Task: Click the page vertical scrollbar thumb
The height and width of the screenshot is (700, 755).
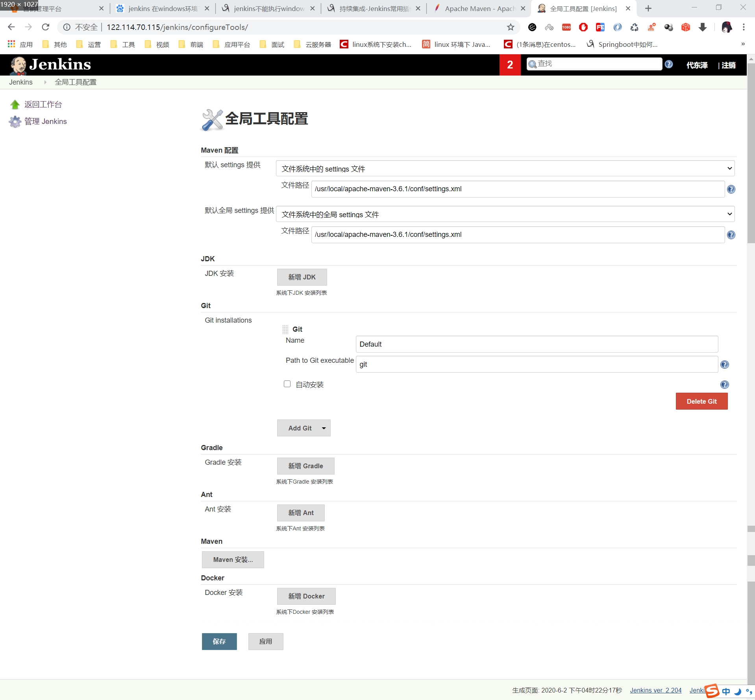Action: point(751,153)
